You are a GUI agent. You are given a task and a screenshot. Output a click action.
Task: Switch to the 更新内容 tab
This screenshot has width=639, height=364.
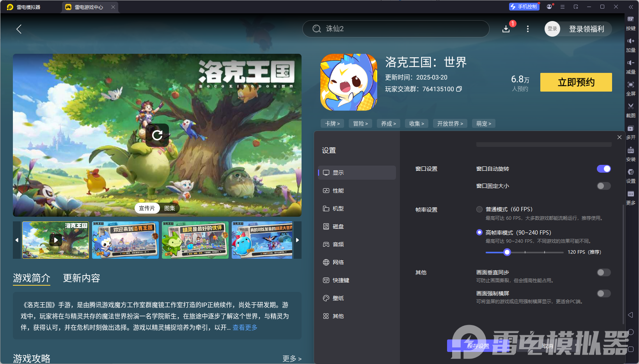point(81,278)
